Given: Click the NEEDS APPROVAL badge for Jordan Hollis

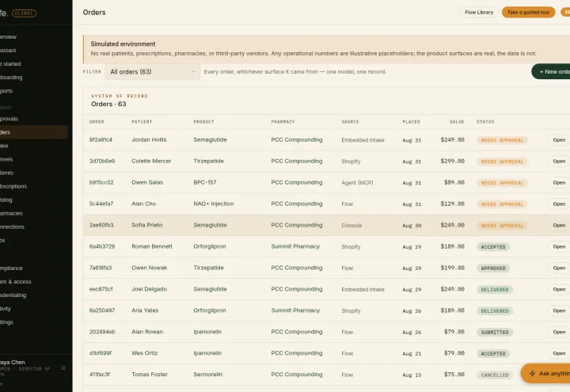Looking at the screenshot, I should [x=502, y=140].
